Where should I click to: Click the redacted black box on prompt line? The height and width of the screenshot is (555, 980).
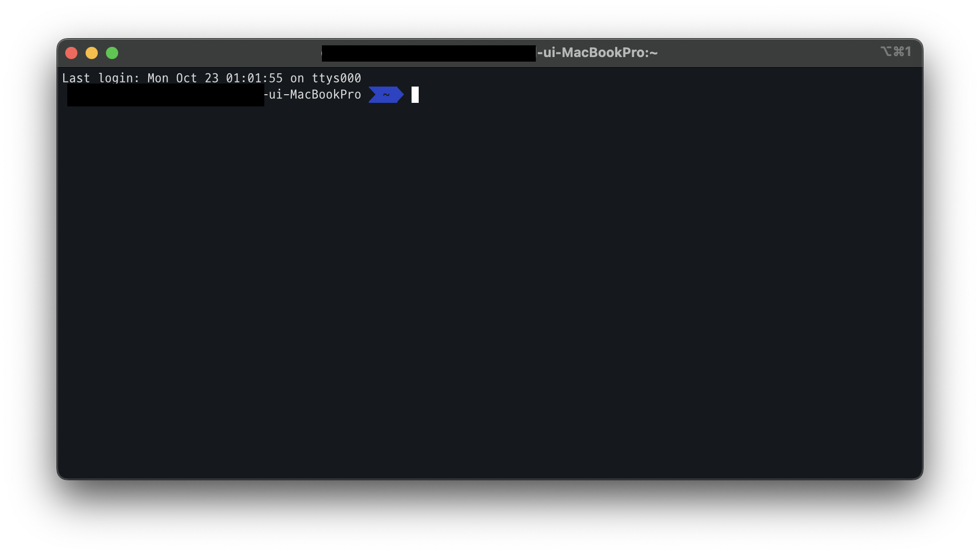point(166,95)
